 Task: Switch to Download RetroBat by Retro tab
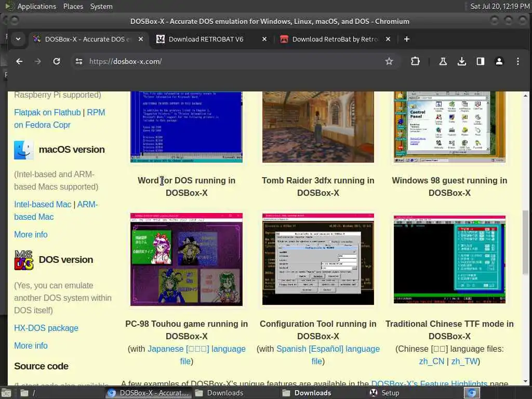335,39
